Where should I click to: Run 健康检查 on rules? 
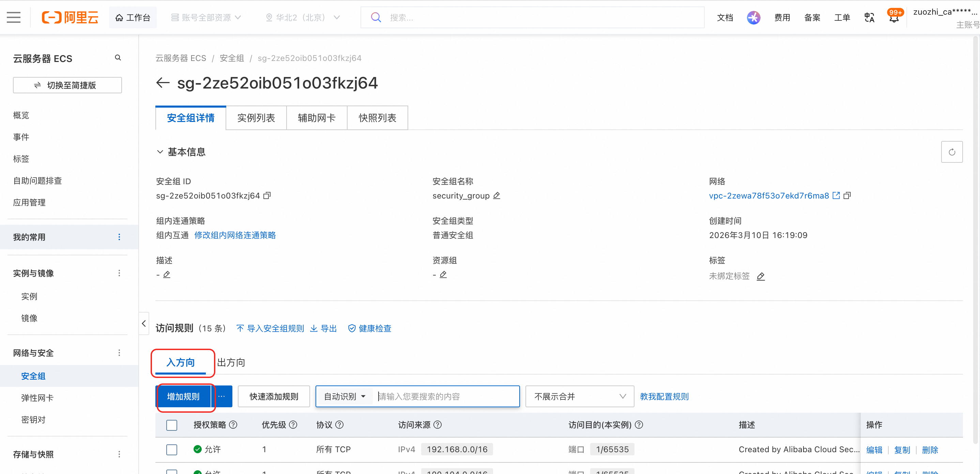coord(370,328)
